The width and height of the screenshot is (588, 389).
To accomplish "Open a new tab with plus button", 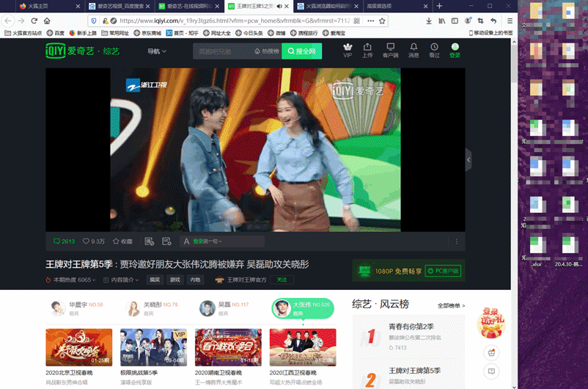I will (x=439, y=6).
